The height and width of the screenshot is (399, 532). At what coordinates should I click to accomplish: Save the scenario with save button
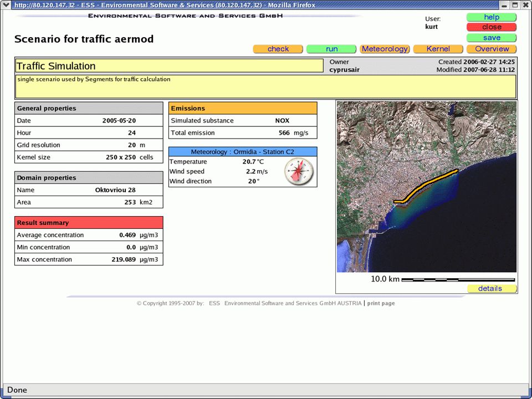pyautogui.click(x=492, y=38)
